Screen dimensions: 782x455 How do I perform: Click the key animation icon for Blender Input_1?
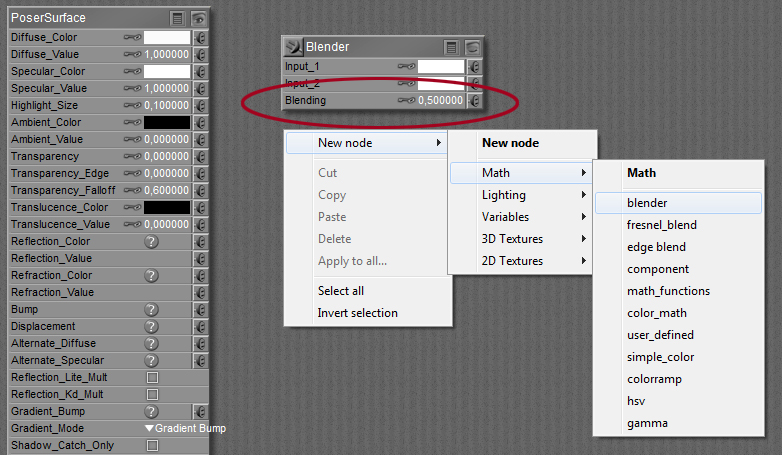coord(406,66)
